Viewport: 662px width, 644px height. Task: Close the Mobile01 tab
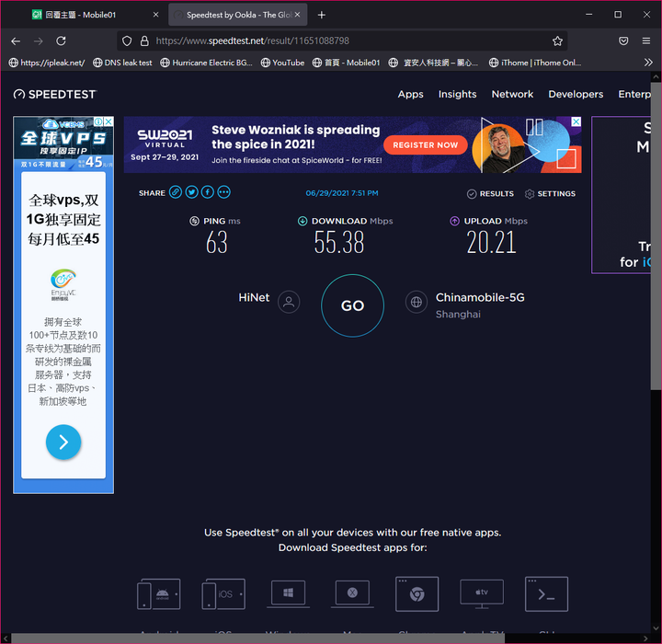tap(155, 15)
